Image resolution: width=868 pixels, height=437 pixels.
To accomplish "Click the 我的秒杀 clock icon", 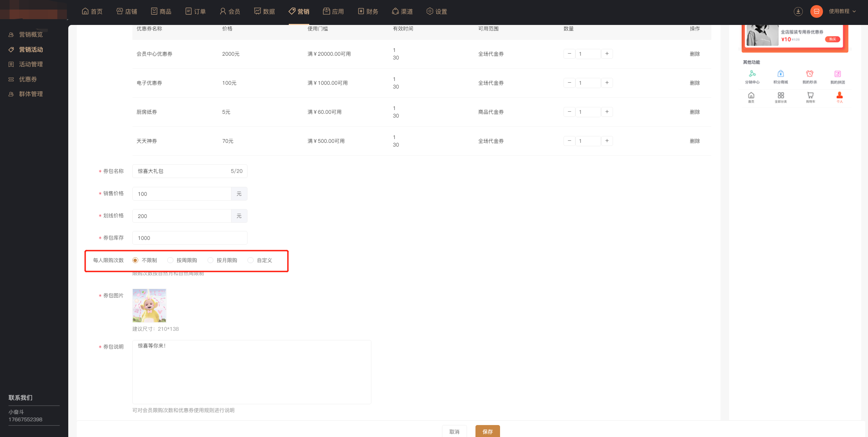I will 809,74.
